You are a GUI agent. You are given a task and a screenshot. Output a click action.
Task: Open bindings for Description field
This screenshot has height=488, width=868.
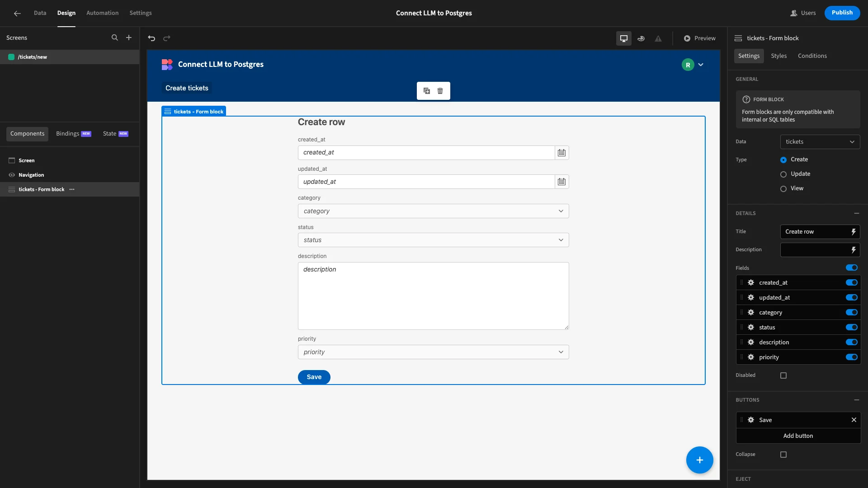tap(854, 250)
